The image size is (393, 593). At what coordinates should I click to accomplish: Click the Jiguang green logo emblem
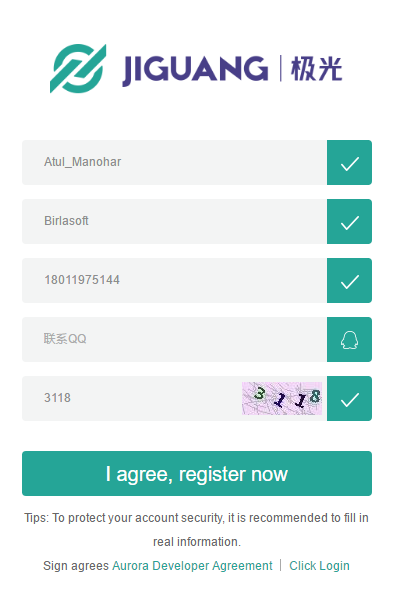point(78,68)
